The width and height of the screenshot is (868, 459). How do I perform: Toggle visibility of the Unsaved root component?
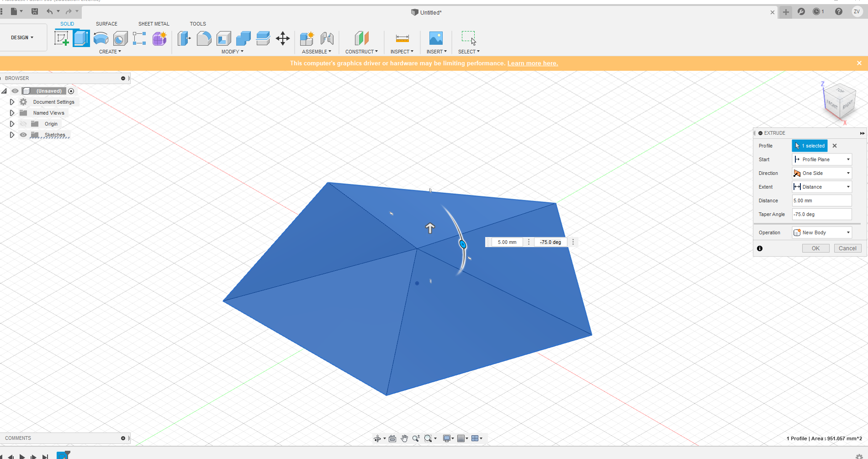15,91
